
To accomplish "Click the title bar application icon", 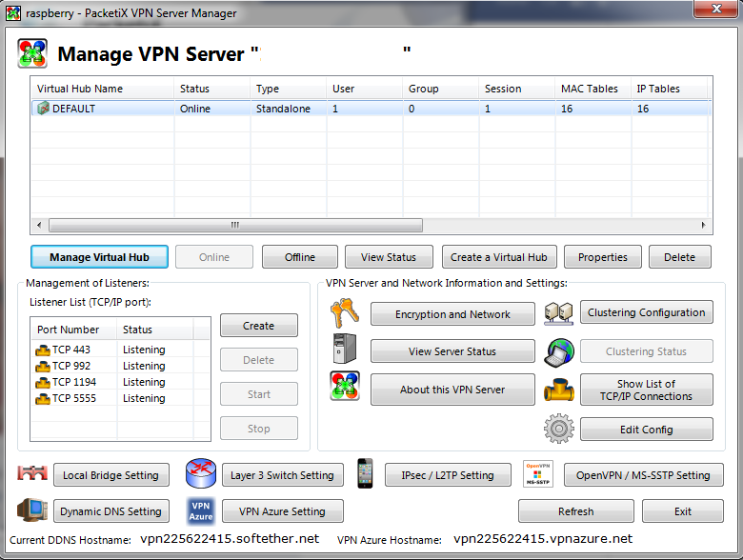I will pyautogui.click(x=13, y=12).
